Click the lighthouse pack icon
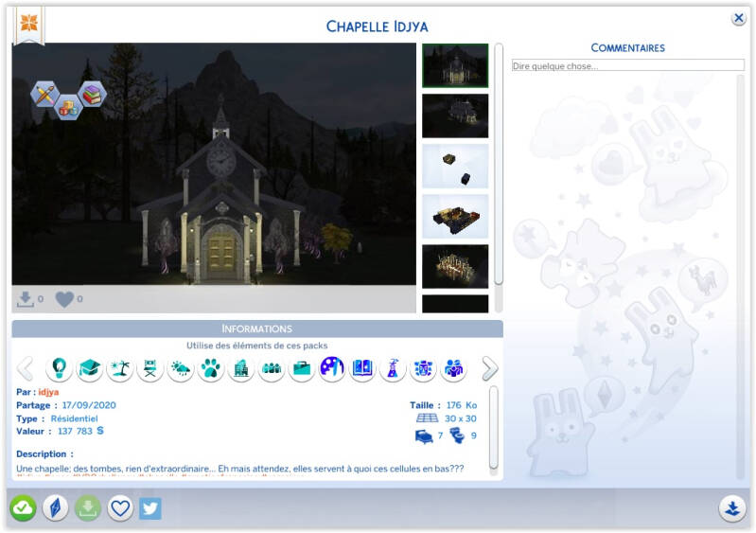This screenshot has width=756, height=533. [x=392, y=369]
